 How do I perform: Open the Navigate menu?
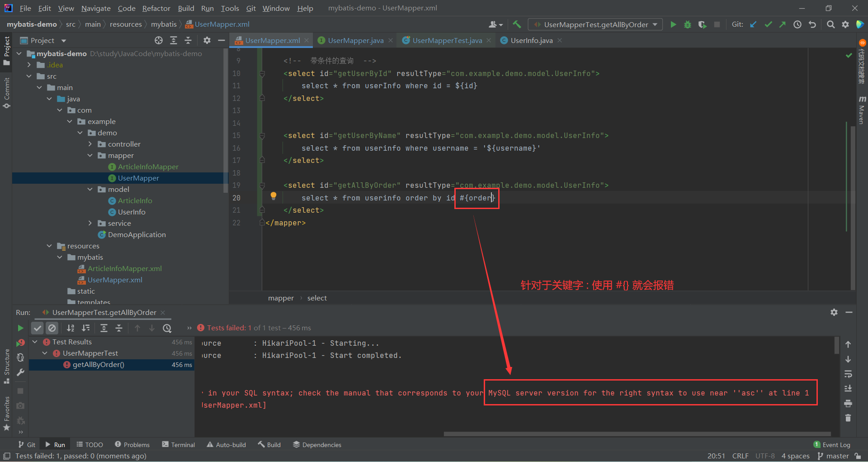[96, 8]
